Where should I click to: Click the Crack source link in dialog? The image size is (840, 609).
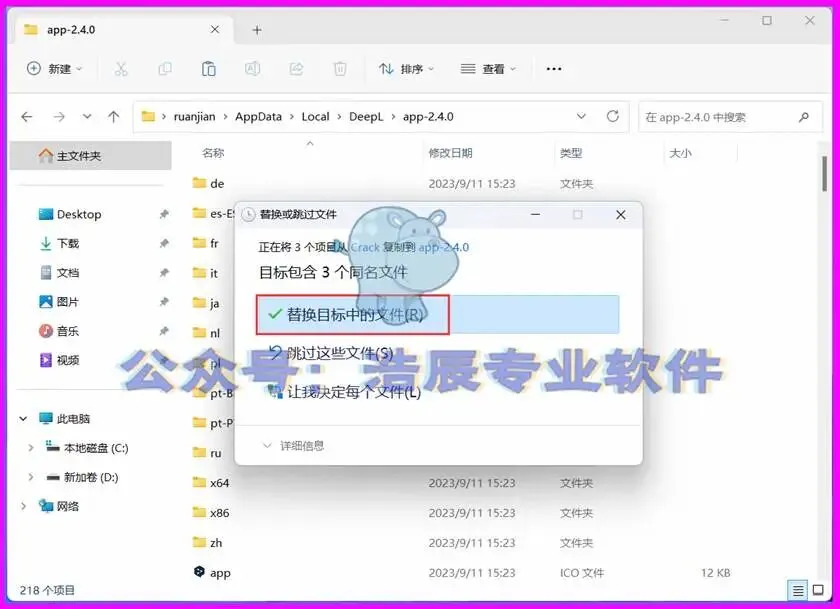[365, 247]
